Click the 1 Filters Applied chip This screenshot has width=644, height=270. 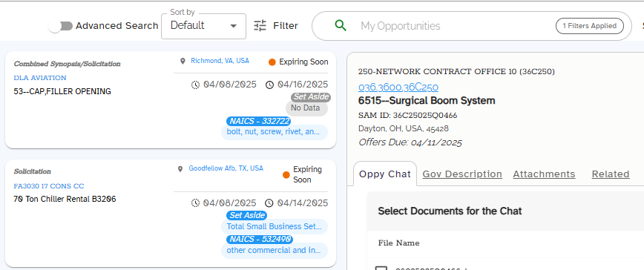pyautogui.click(x=589, y=26)
